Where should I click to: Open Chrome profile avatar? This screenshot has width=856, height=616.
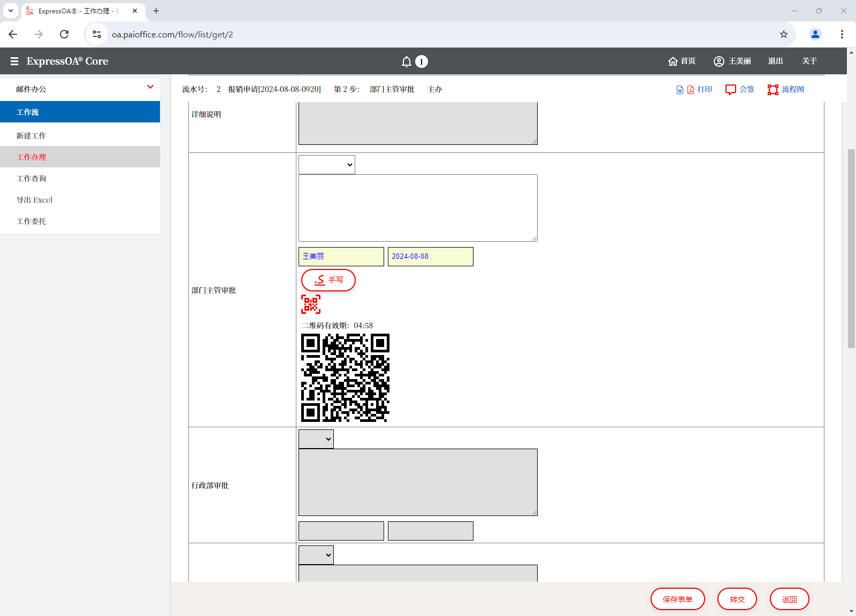815,34
